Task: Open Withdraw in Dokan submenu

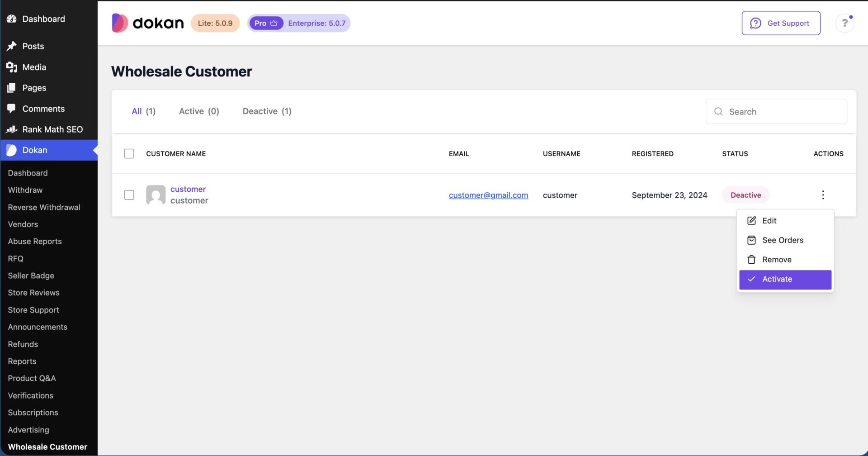Action: pyautogui.click(x=25, y=190)
